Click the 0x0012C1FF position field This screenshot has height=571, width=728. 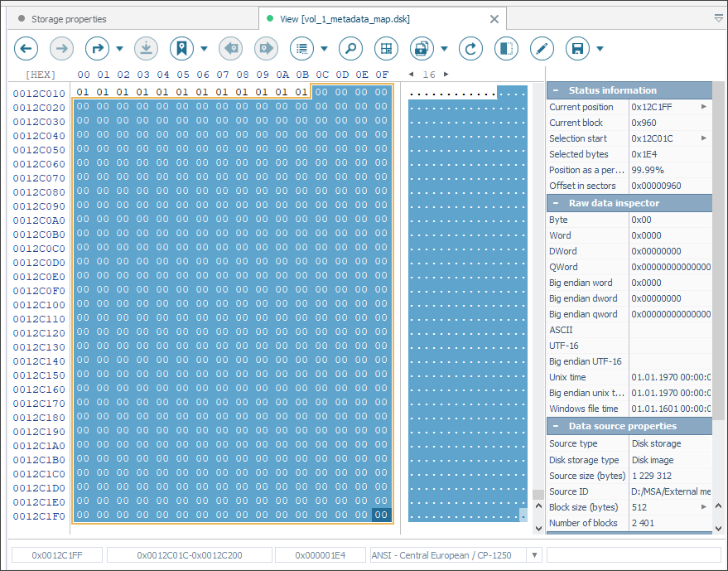click(x=57, y=555)
